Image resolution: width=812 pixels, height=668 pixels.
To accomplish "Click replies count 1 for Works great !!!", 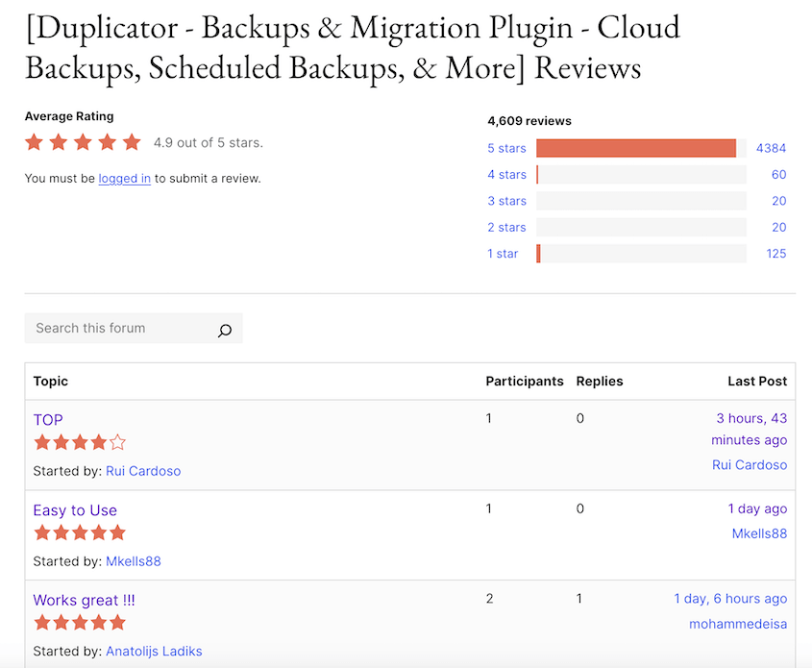I will pos(579,599).
